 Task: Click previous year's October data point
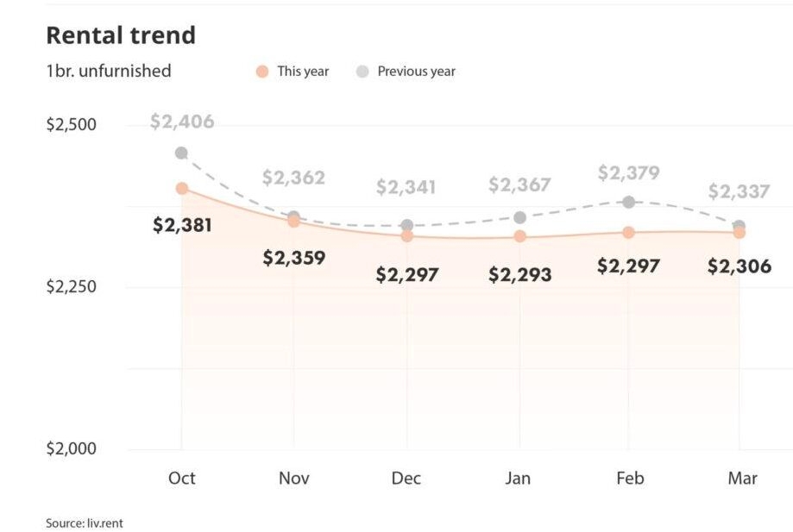(x=181, y=153)
